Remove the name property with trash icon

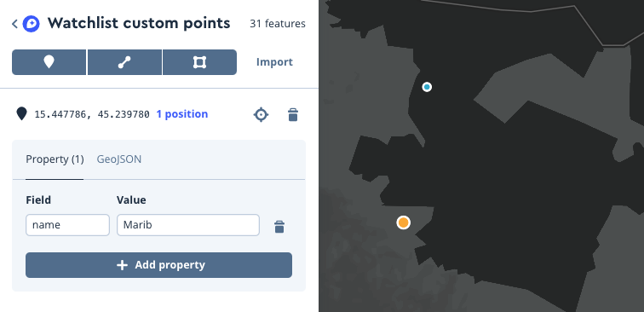click(x=279, y=227)
